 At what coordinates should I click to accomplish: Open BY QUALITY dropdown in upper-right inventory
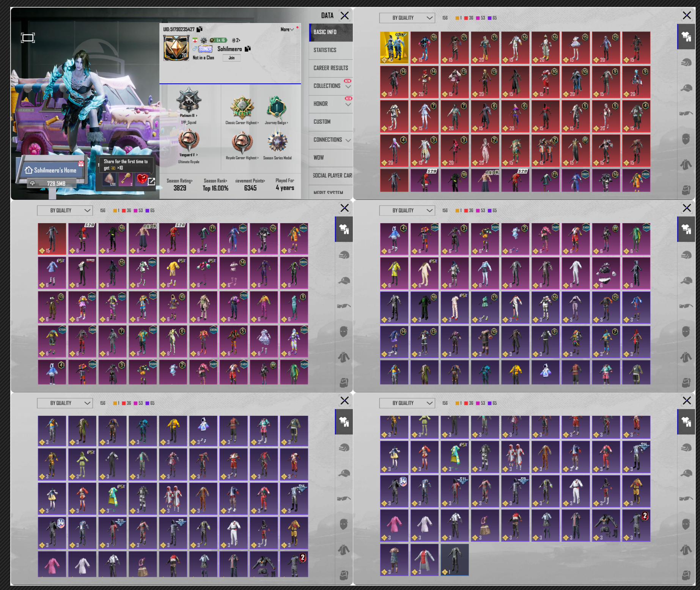407,18
